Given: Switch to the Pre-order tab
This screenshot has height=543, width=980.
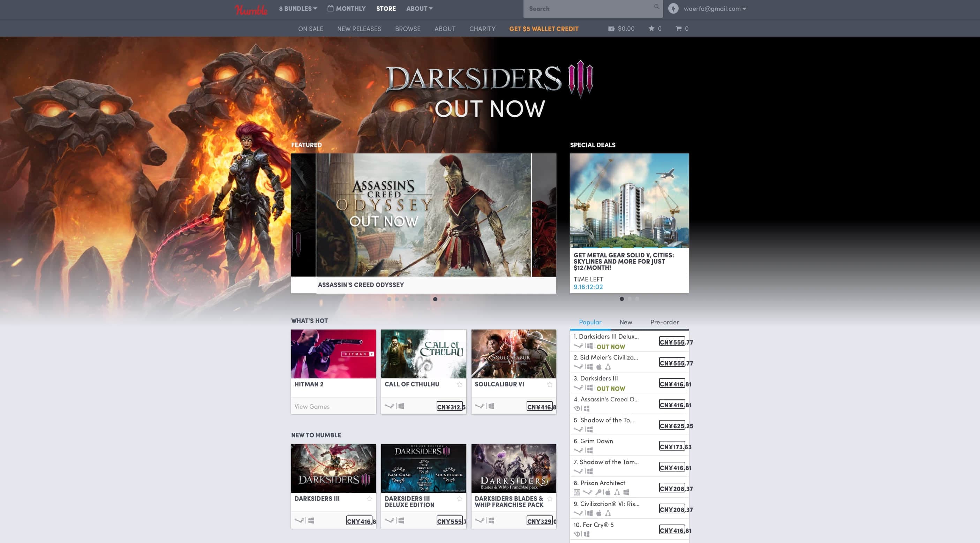Looking at the screenshot, I should [664, 322].
